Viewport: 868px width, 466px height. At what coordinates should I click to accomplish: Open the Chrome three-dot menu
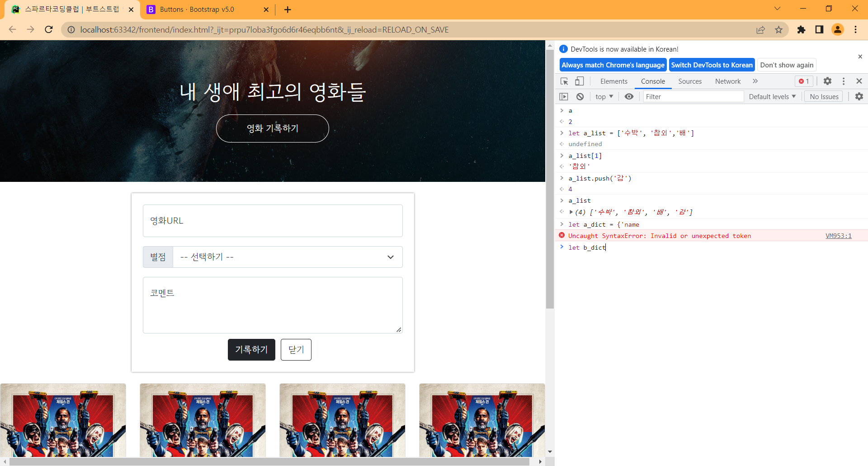855,29
